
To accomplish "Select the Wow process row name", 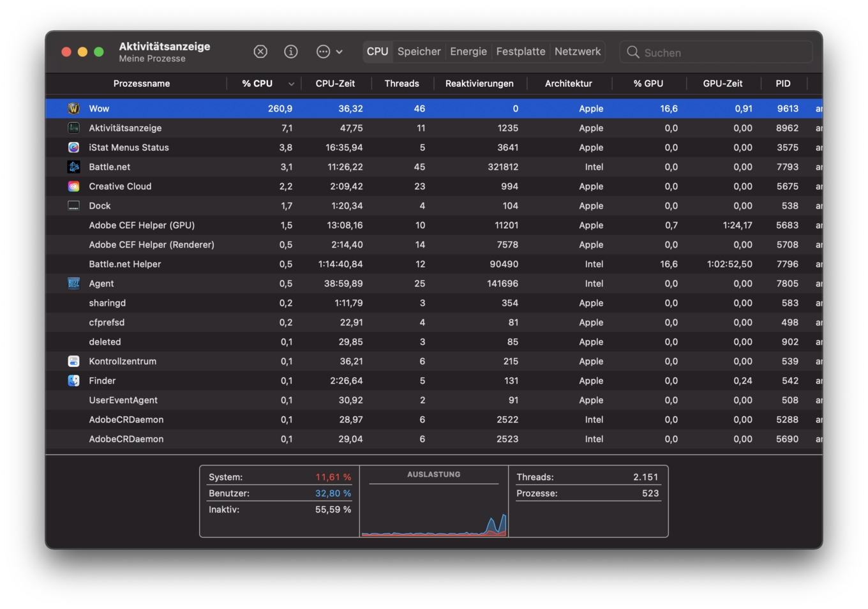I will pos(99,109).
